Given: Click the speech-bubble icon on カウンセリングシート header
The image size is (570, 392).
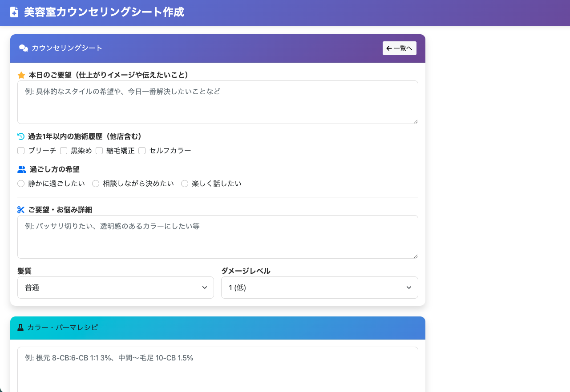Looking at the screenshot, I should point(23,48).
